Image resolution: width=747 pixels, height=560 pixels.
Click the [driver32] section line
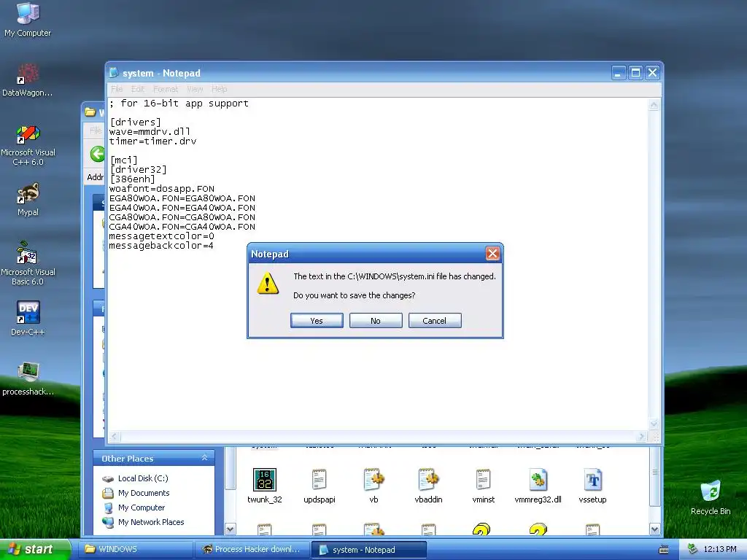[x=138, y=169]
